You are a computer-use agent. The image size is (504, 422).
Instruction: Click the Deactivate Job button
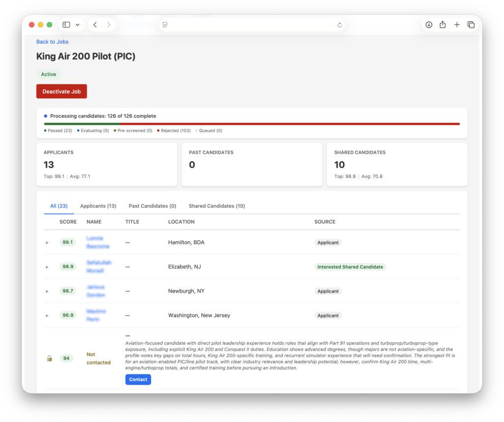pos(62,91)
